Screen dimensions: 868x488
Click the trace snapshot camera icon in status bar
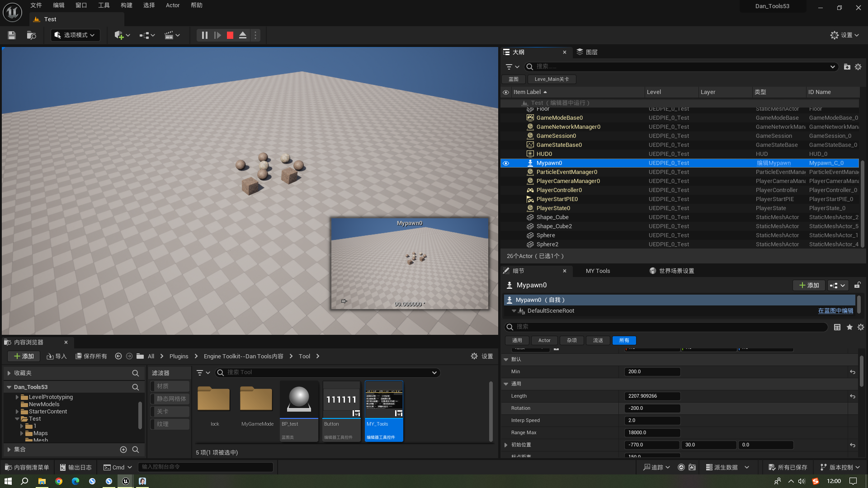coord(692,468)
